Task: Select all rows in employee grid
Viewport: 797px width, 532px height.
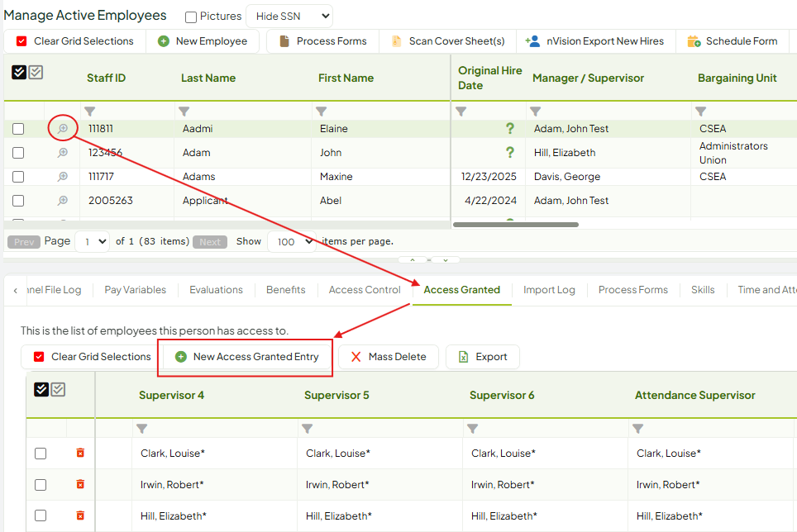Action: (19, 72)
